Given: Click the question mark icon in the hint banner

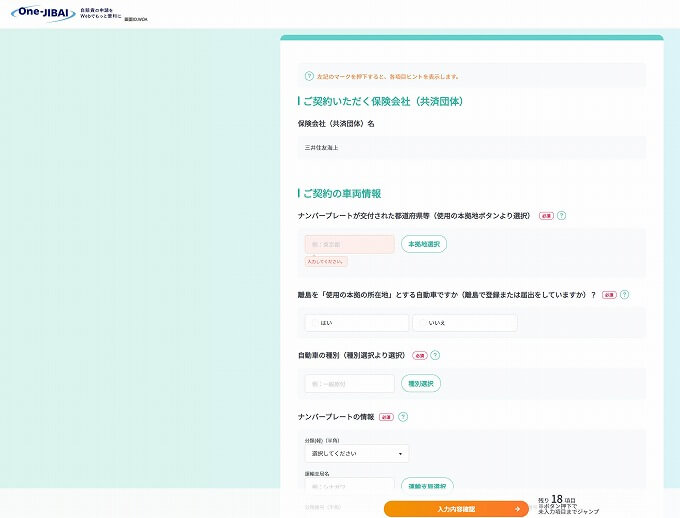Looking at the screenshot, I should tap(309, 76).
